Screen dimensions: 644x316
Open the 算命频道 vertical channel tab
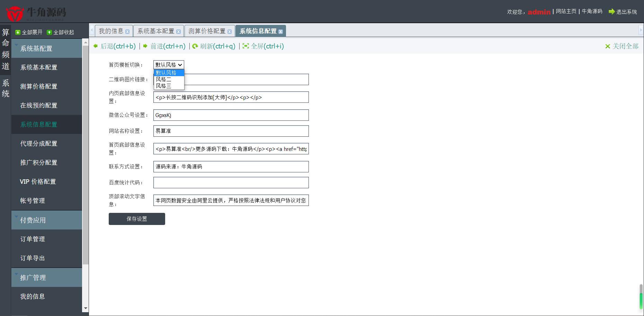click(x=6, y=49)
